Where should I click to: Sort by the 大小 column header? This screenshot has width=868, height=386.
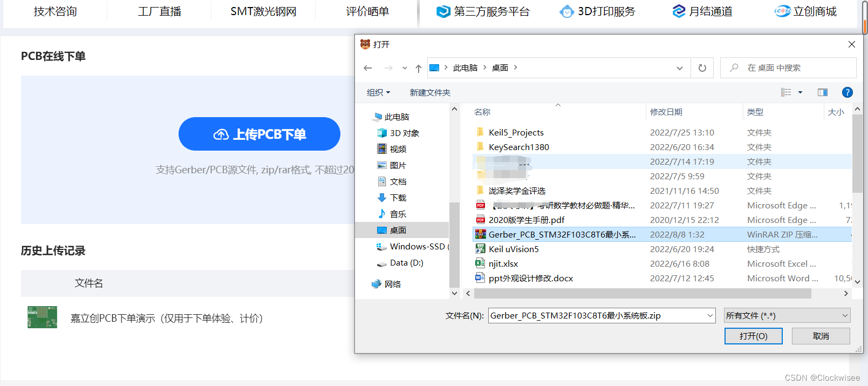tap(837, 112)
